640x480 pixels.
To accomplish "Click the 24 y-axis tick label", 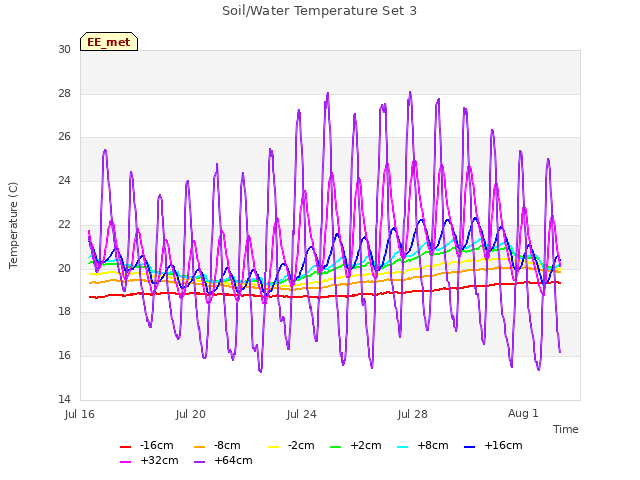I will click(x=64, y=180).
